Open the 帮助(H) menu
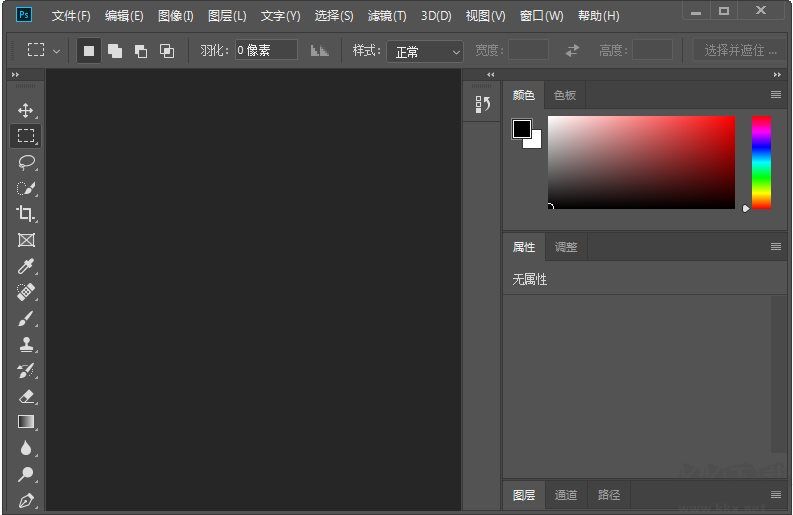 pyautogui.click(x=599, y=16)
